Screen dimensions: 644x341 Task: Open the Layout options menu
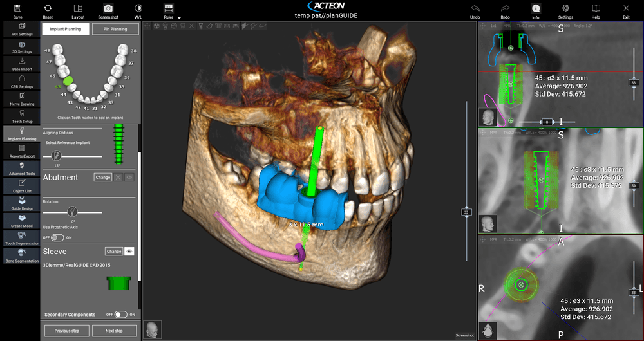point(78,8)
